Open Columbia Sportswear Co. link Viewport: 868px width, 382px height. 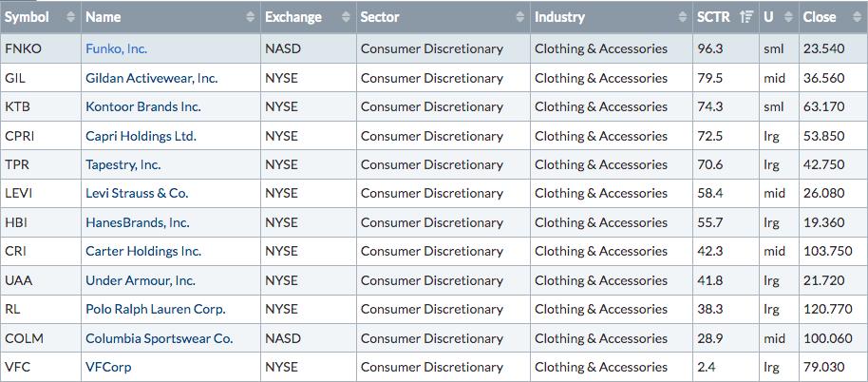click(x=159, y=338)
